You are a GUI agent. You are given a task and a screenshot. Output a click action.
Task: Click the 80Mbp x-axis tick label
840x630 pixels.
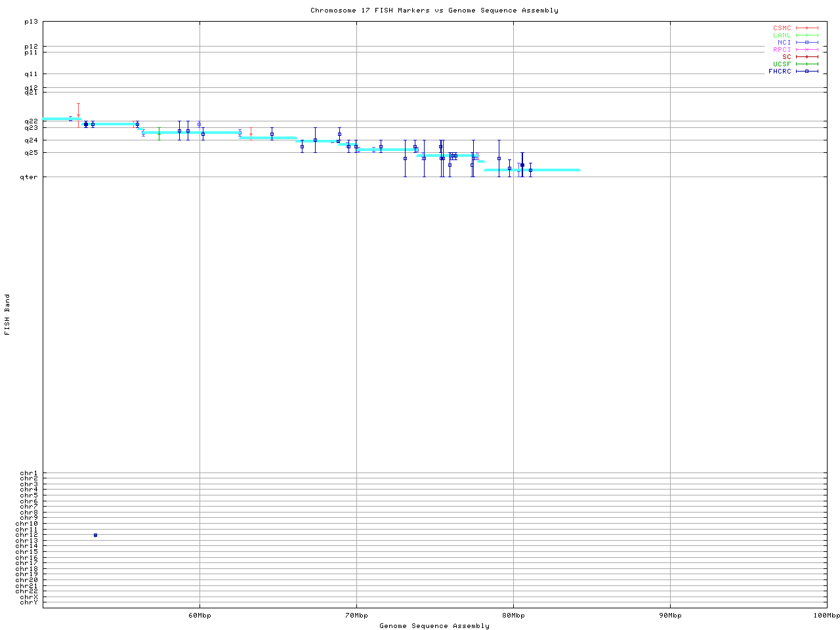click(x=513, y=616)
